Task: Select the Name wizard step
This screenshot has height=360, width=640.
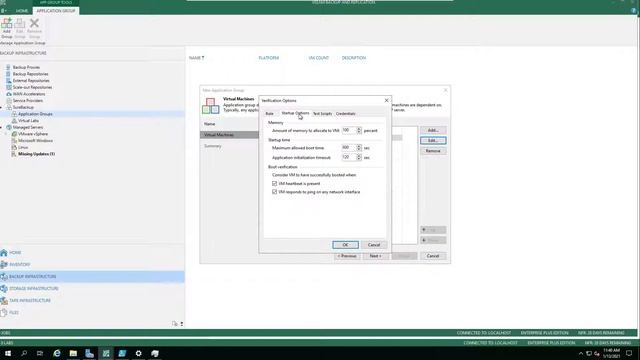Action: (x=209, y=124)
